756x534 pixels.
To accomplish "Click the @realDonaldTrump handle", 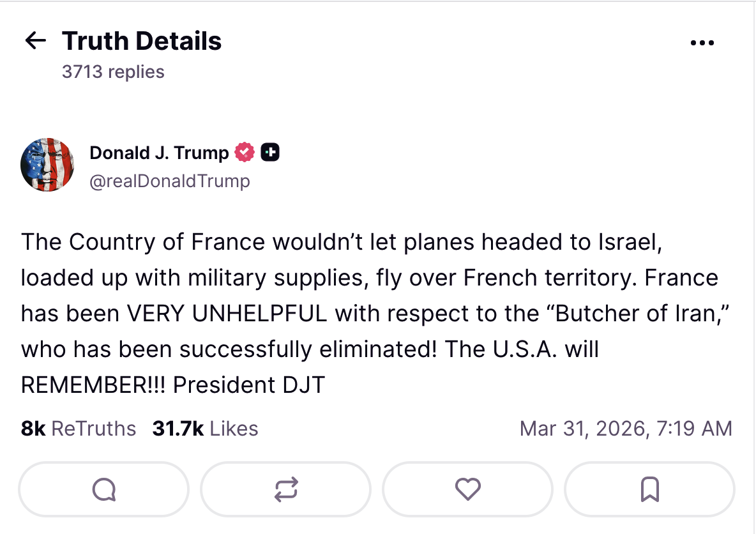I will [170, 181].
